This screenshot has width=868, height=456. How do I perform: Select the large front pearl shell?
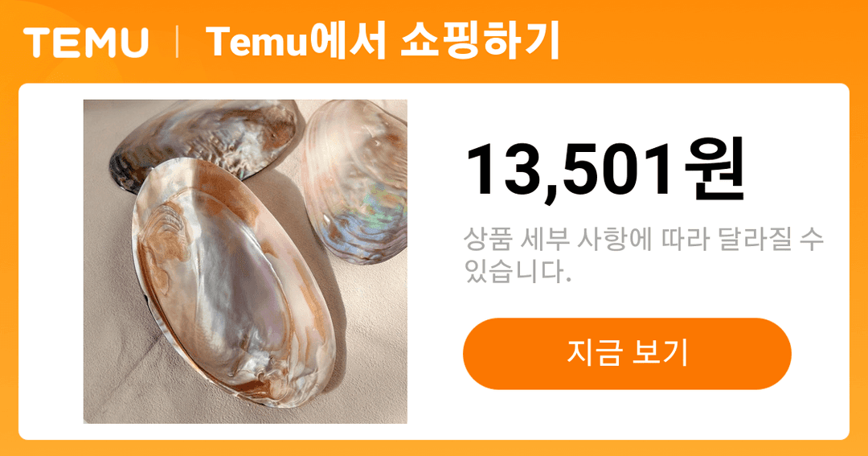click(x=234, y=282)
